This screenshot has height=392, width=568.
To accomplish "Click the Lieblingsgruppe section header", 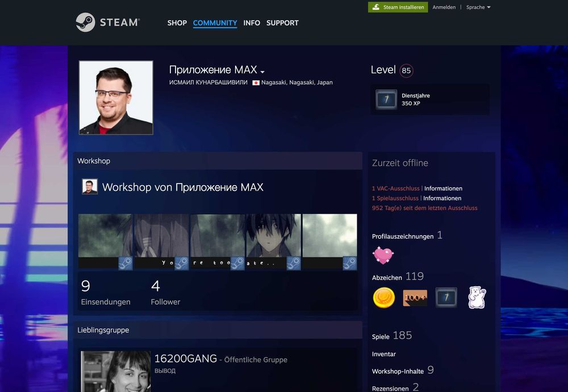I will pyautogui.click(x=218, y=330).
